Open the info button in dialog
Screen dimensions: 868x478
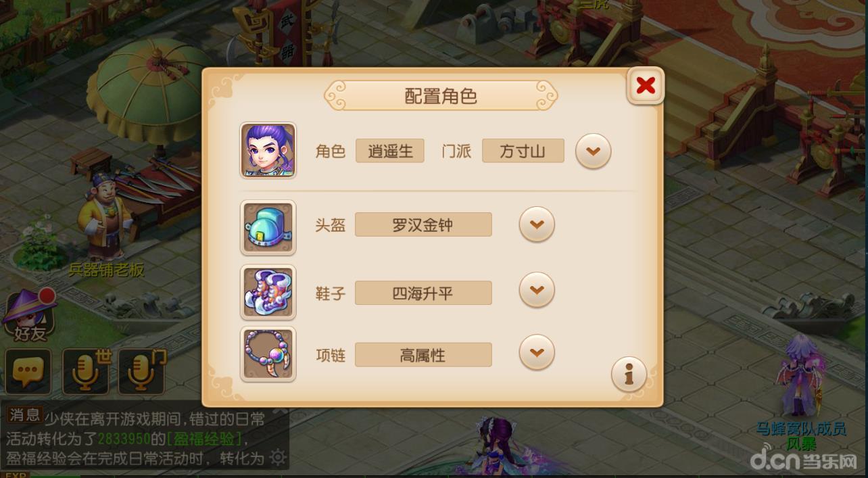click(629, 374)
